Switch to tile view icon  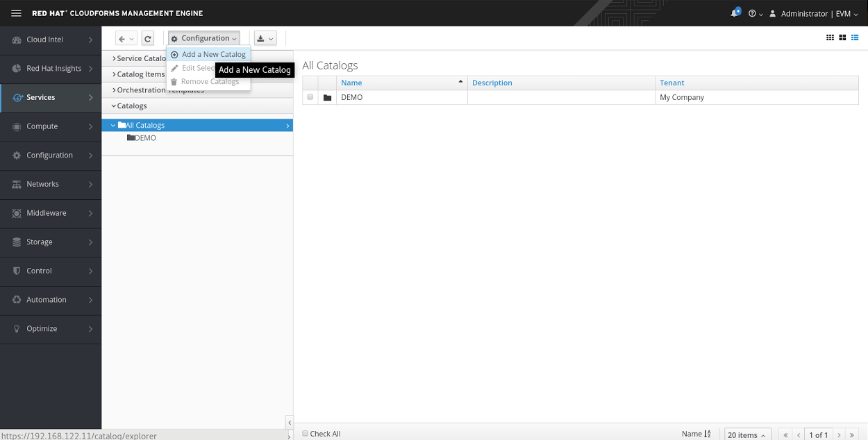pos(842,37)
